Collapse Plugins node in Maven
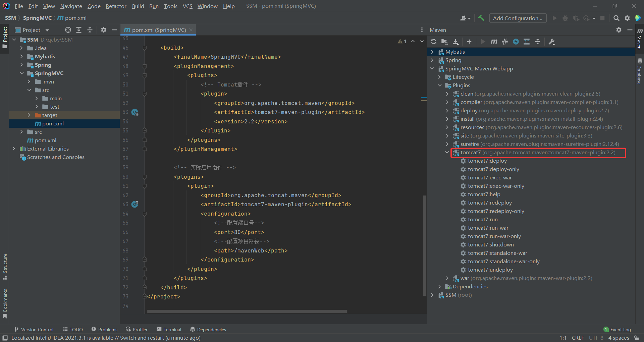 (x=439, y=85)
